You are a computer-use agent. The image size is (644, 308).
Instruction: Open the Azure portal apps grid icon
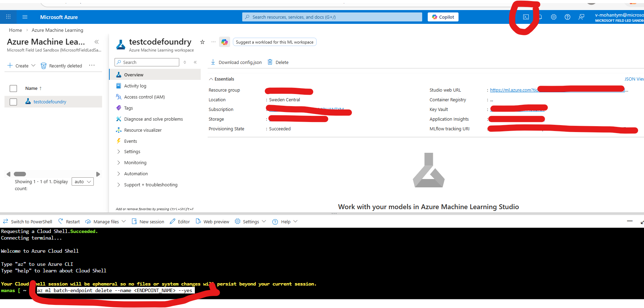click(x=8, y=17)
